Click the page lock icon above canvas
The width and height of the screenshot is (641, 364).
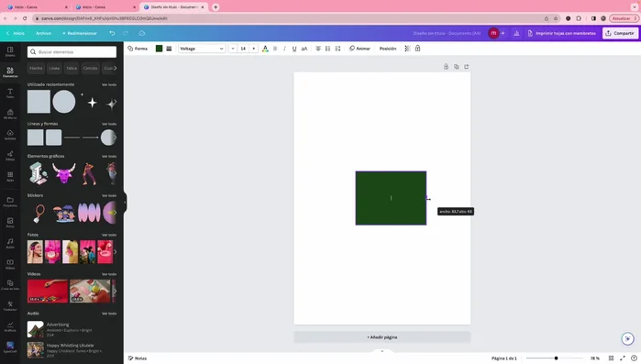point(446,67)
